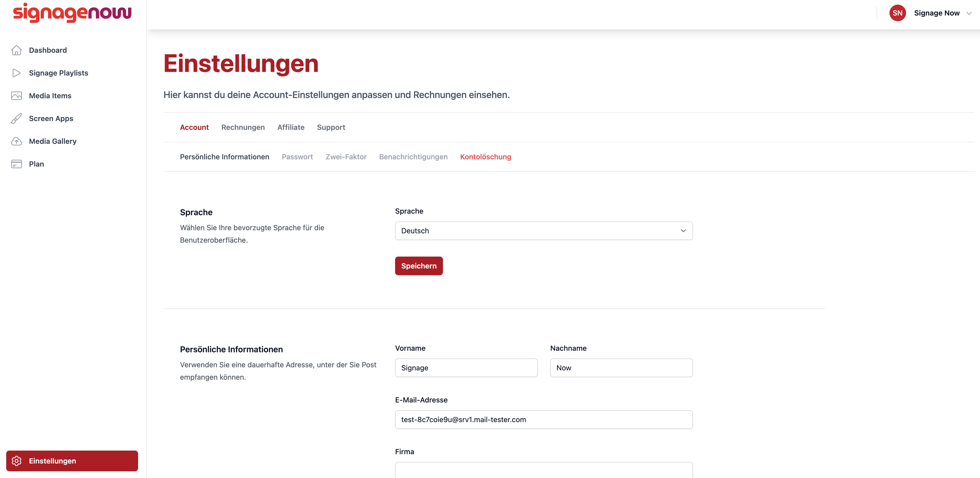Screen dimensions: 980x478
Task: Open the Dashboard page
Action: 48,50
